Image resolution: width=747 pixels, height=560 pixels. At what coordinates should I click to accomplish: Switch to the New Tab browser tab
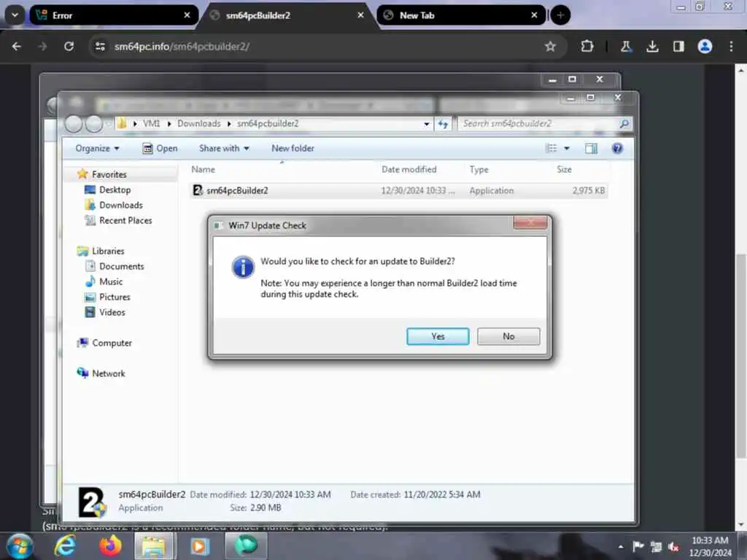[x=461, y=15]
